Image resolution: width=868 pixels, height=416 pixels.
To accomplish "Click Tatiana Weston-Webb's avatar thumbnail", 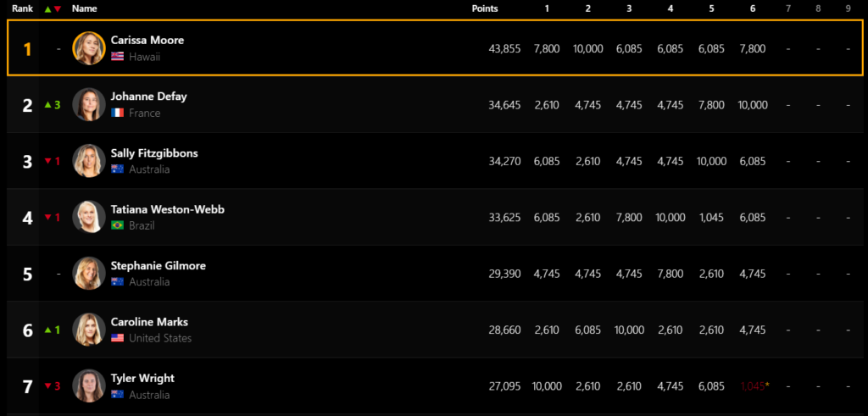I will pos(89,217).
